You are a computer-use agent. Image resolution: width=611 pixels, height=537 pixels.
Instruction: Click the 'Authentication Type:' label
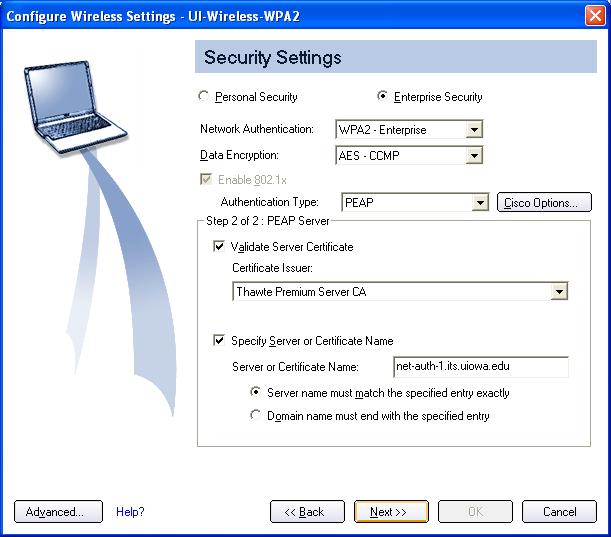tap(269, 202)
